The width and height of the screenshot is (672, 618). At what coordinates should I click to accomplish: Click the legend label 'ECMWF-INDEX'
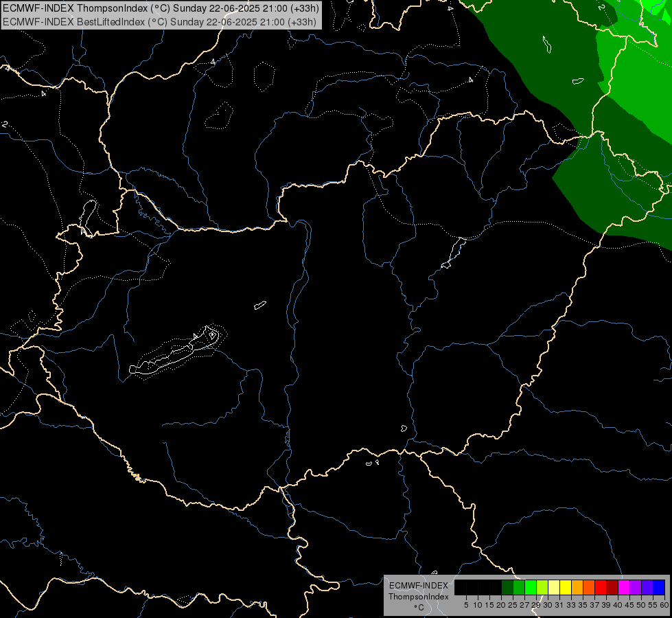[419, 586]
